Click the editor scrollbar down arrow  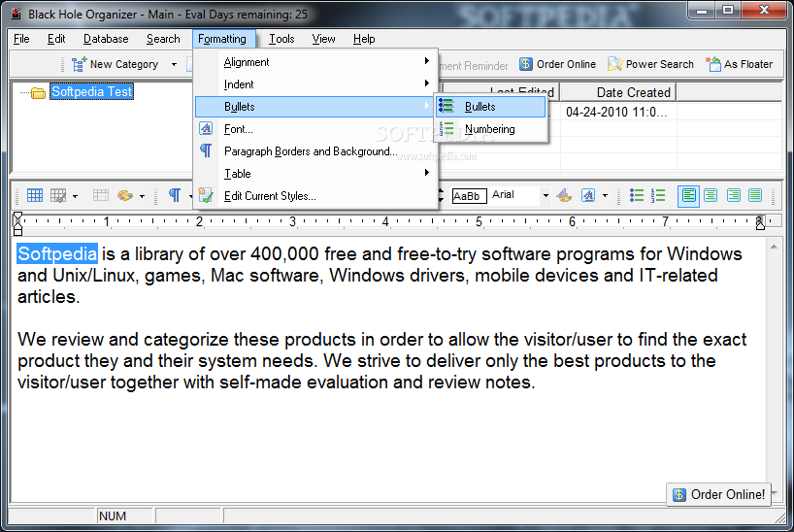[775, 492]
